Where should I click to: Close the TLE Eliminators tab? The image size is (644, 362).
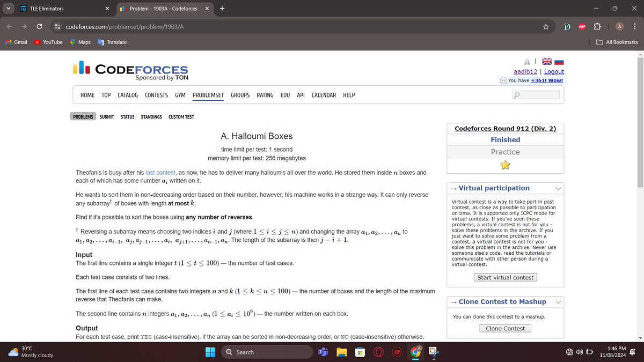click(x=107, y=9)
